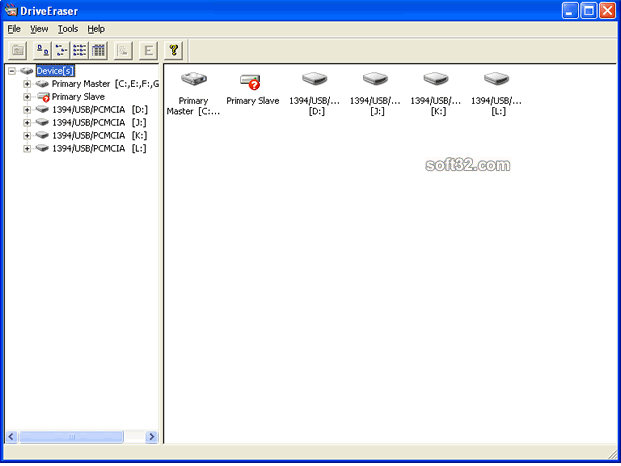Click the "[L:]" label in right pane
The height and width of the screenshot is (466, 621).
[499, 112]
